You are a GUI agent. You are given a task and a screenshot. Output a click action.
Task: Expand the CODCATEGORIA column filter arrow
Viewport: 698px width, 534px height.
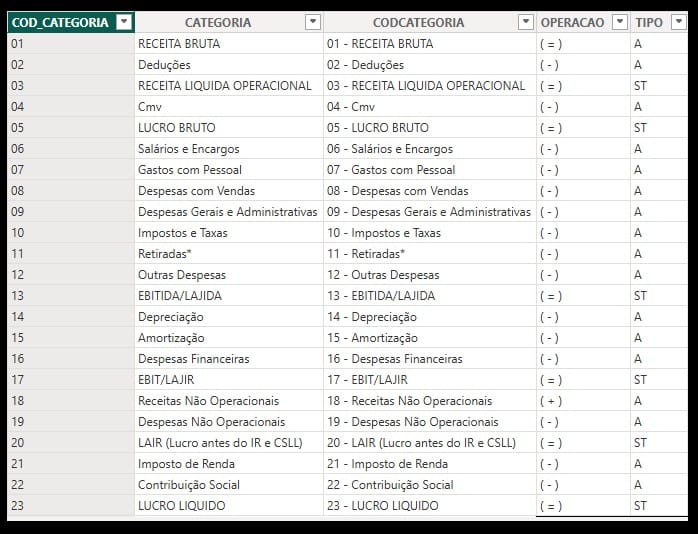(525, 22)
